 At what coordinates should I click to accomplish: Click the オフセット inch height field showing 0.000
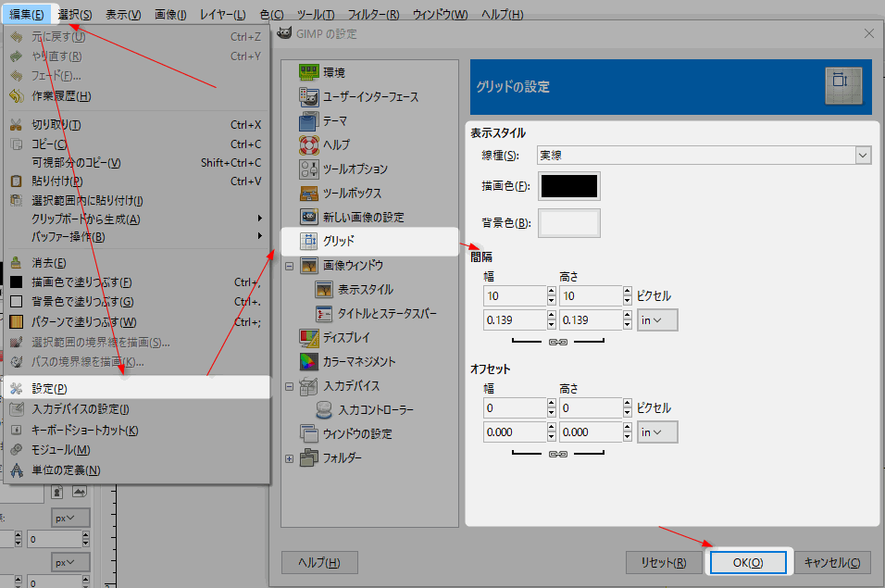pos(591,432)
